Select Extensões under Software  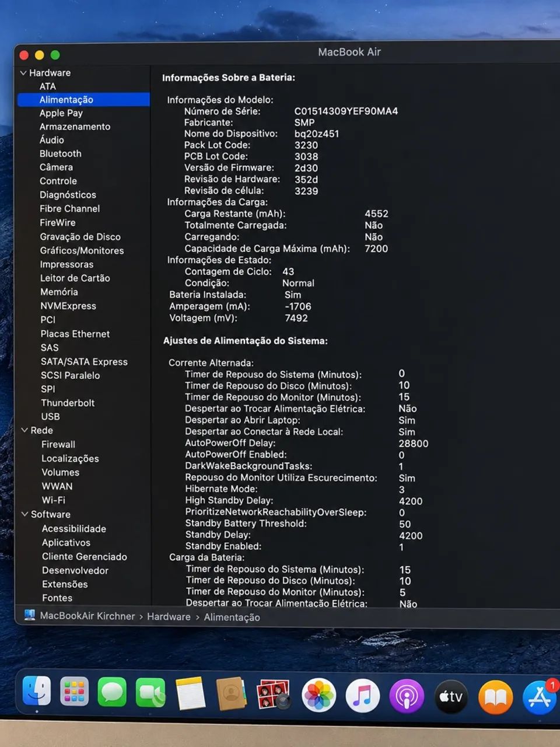pyautogui.click(x=65, y=584)
